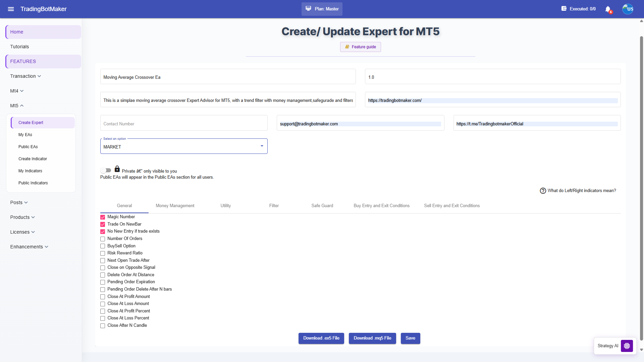Open the MARKET order type dropdown
The height and width of the screenshot is (362, 644).
(x=184, y=146)
